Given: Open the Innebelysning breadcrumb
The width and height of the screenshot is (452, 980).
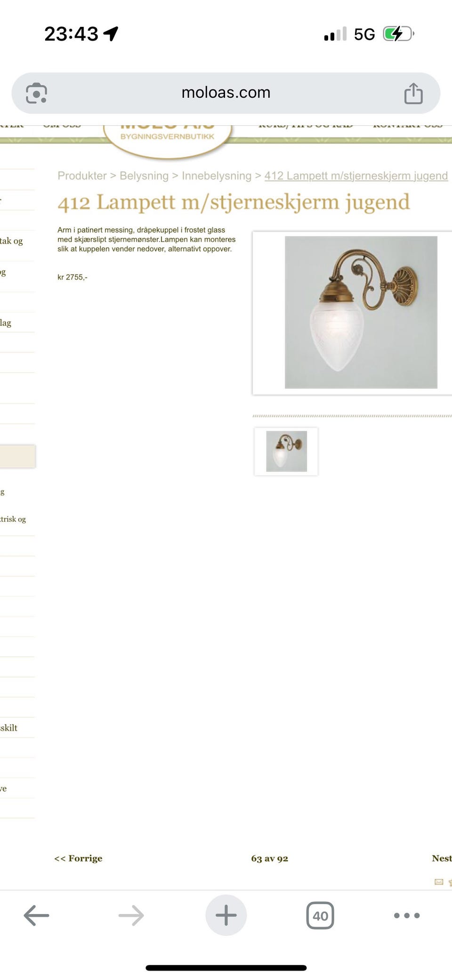Looking at the screenshot, I should [x=217, y=176].
